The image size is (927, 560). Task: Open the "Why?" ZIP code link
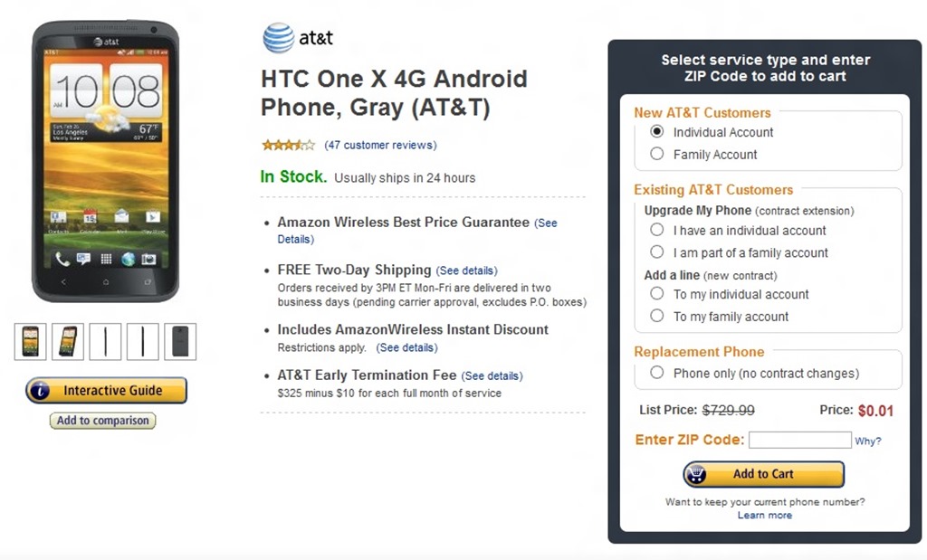tap(867, 441)
